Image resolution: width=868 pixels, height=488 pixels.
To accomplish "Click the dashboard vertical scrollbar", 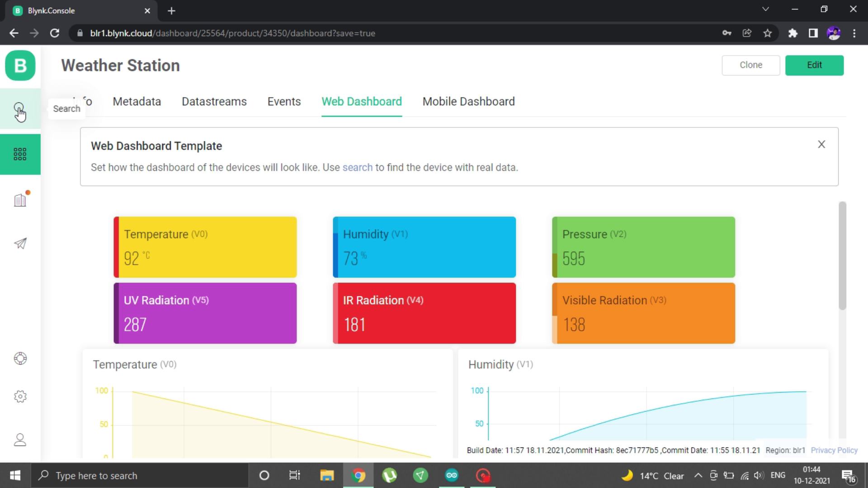I will pyautogui.click(x=842, y=256).
